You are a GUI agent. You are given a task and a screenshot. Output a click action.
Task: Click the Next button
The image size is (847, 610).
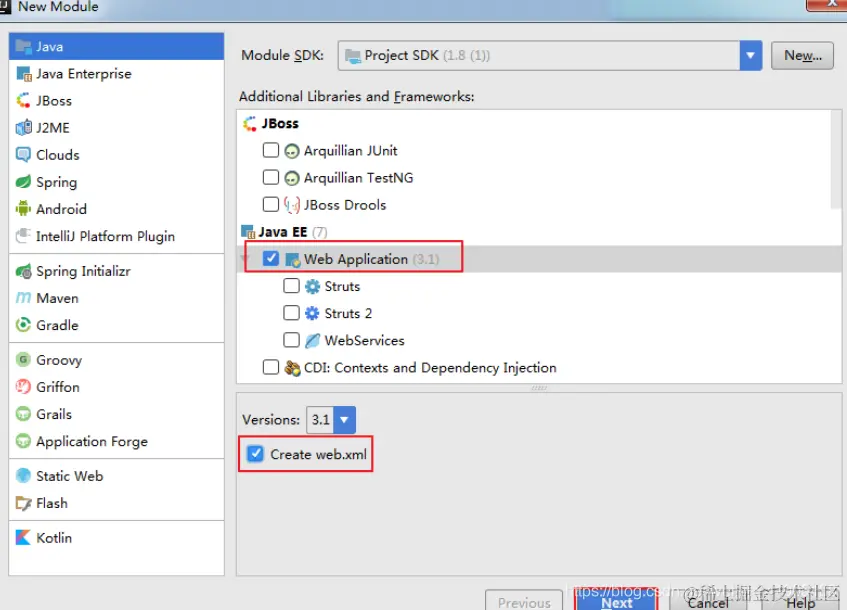(616, 600)
